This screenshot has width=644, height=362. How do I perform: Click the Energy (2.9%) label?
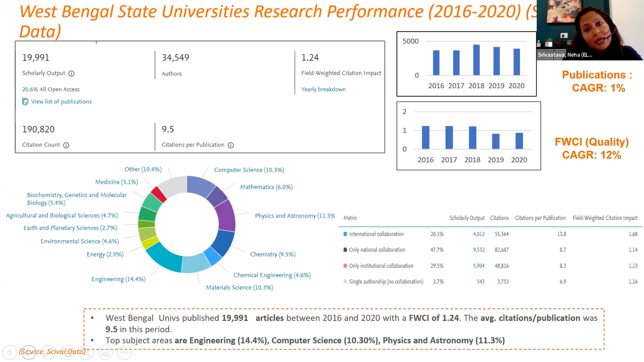click(105, 255)
